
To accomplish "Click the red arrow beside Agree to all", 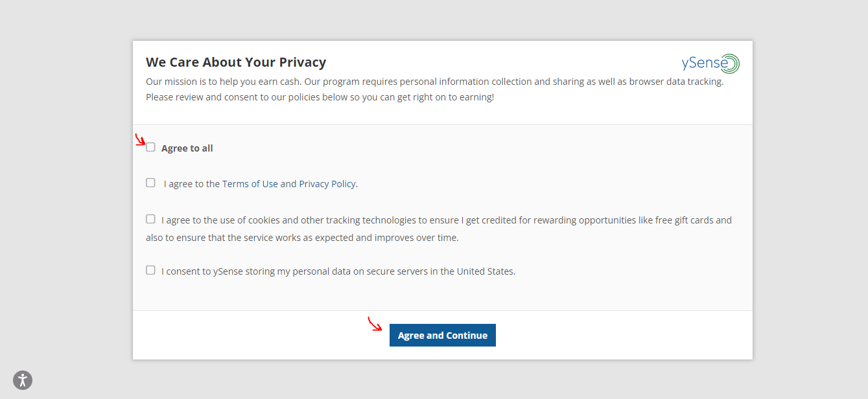I will coord(140,140).
